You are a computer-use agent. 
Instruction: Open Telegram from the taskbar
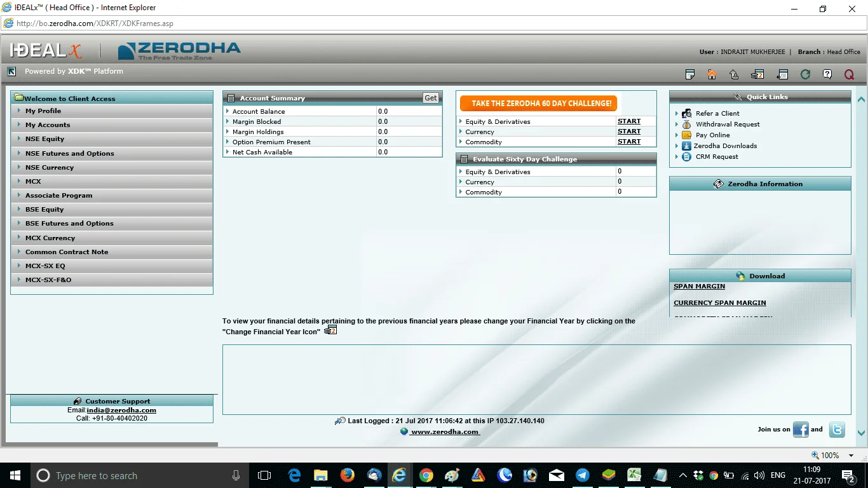[582, 475]
